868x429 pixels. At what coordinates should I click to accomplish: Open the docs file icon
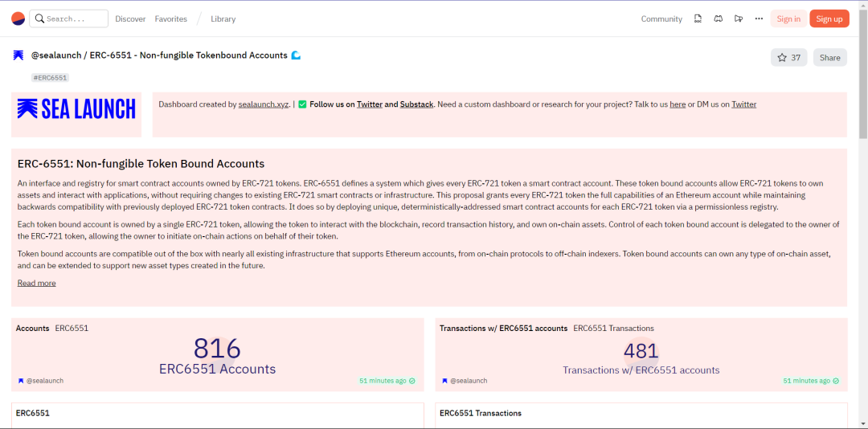698,18
